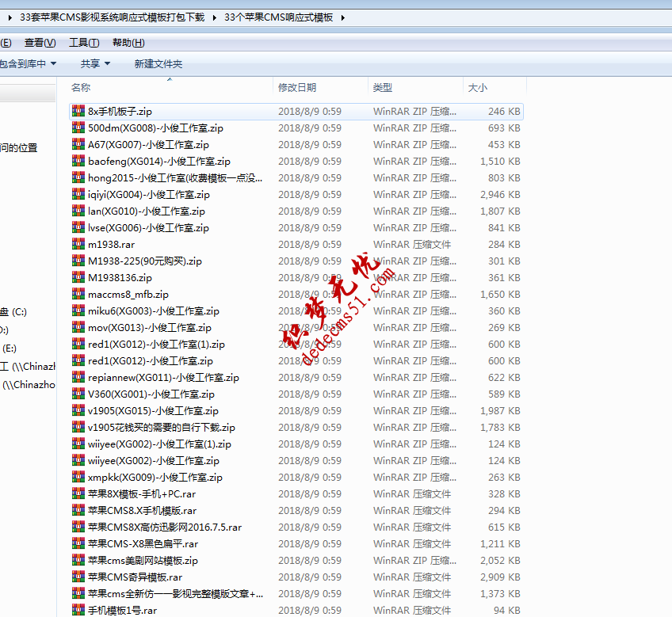Click the 8x手机板子.zip archive icon

(78, 112)
